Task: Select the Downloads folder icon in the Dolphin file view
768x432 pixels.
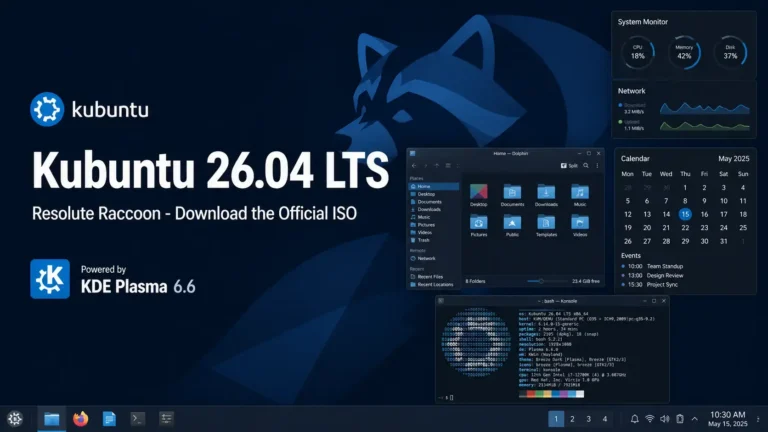Action: pos(546,192)
